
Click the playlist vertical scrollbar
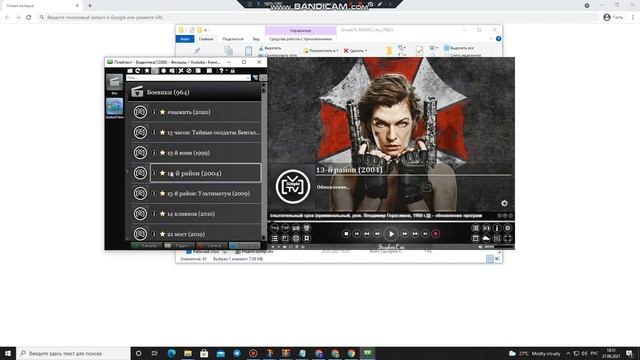coord(264,161)
